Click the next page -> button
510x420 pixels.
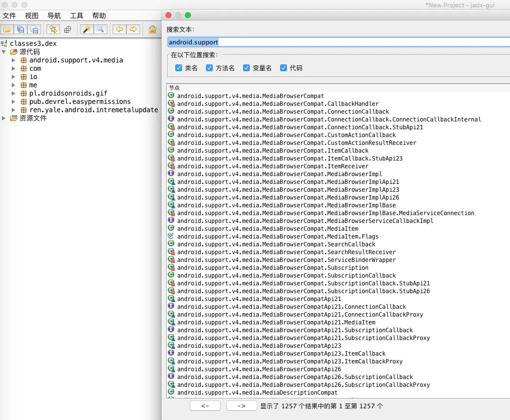[242, 406]
